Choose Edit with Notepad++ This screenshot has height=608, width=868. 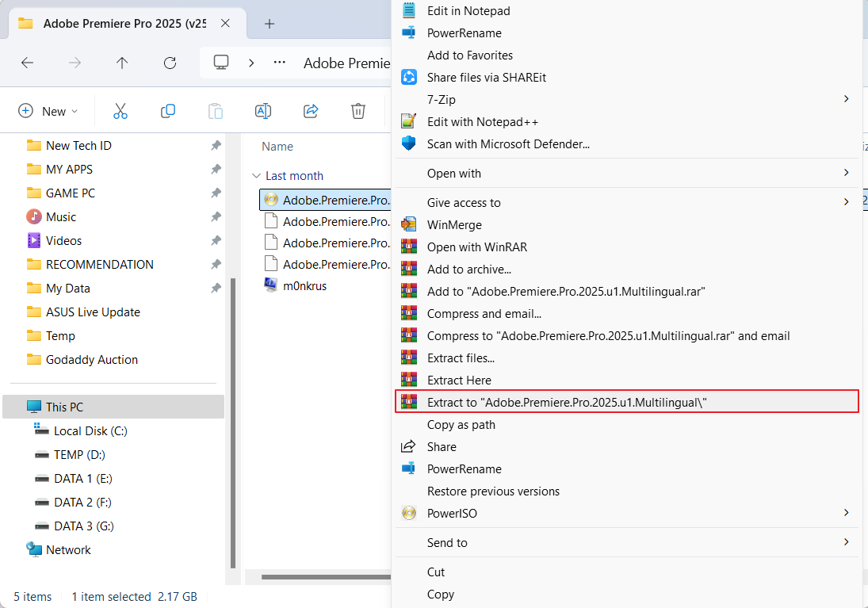[627, 121]
